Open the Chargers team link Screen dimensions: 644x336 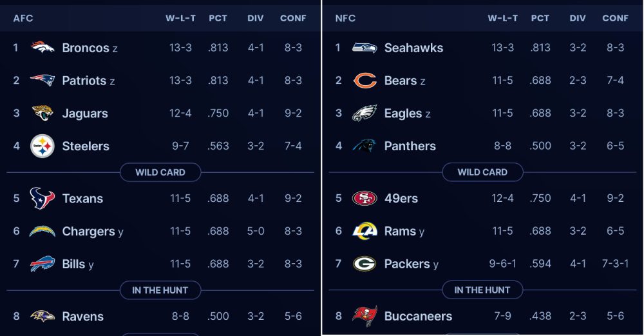pyautogui.click(x=88, y=231)
